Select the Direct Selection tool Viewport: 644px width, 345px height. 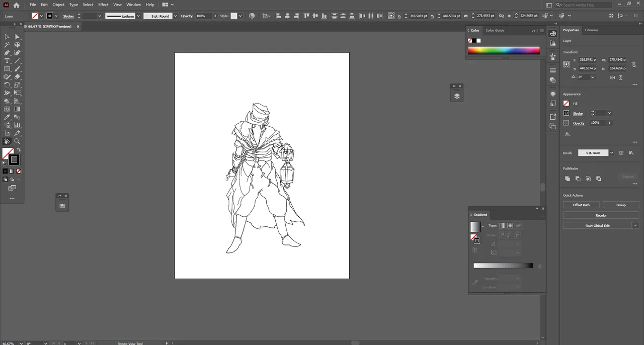(x=17, y=37)
